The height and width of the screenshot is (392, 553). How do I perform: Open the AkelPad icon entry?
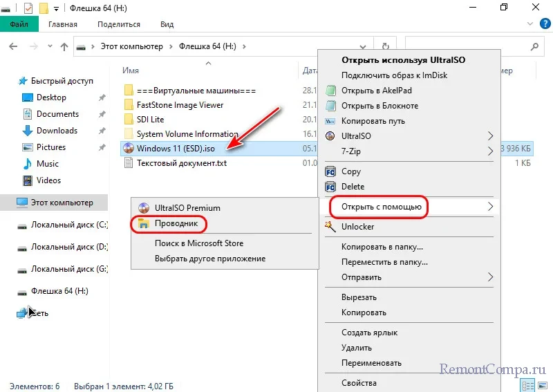pos(330,91)
